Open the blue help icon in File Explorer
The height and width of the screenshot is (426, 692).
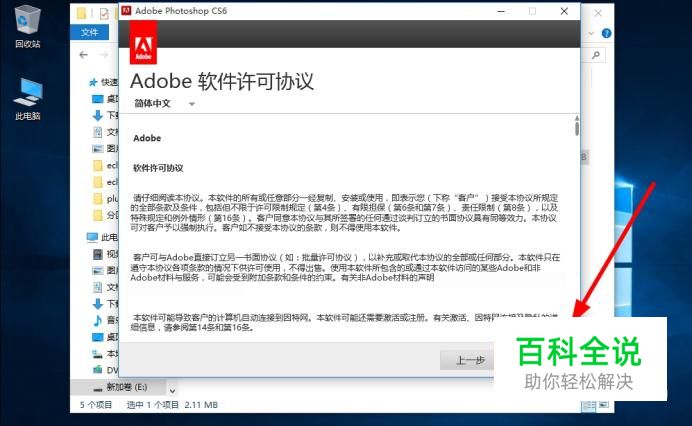click(x=606, y=33)
